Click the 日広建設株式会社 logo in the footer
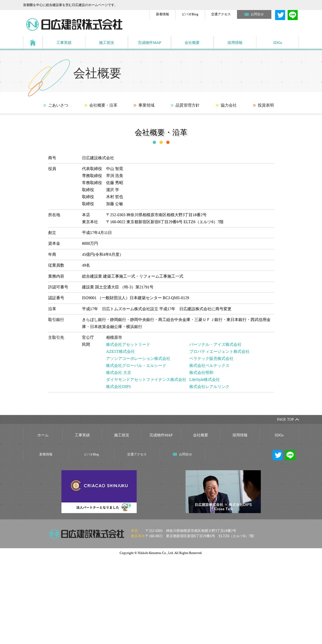Image resolution: width=322 pixels, height=644 pixels. (87, 534)
